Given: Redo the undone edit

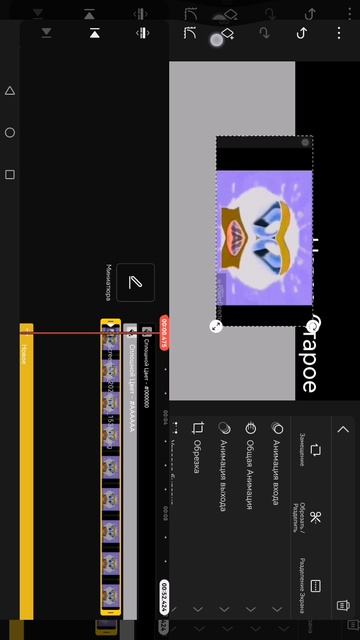Looking at the screenshot, I should click(x=265, y=33).
